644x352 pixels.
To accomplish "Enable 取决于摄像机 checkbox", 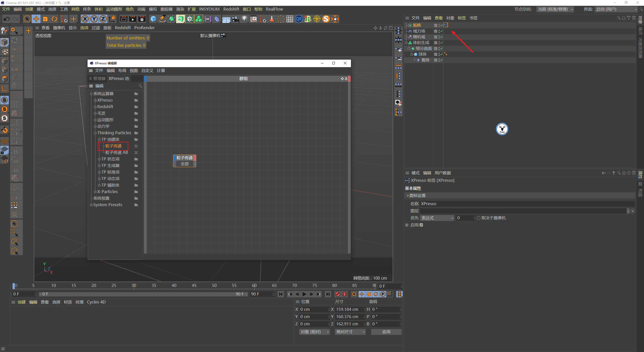I will pyautogui.click(x=478, y=218).
